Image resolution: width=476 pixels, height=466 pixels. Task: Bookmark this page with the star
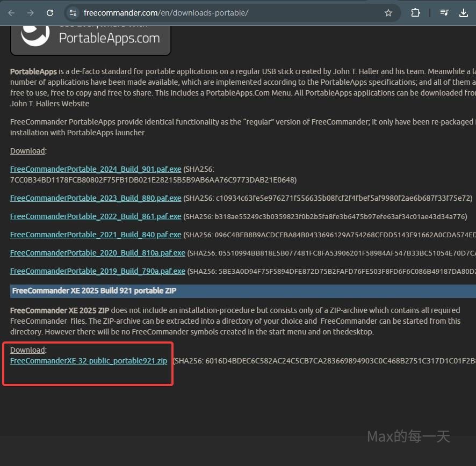pyautogui.click(x=388, y=13)
